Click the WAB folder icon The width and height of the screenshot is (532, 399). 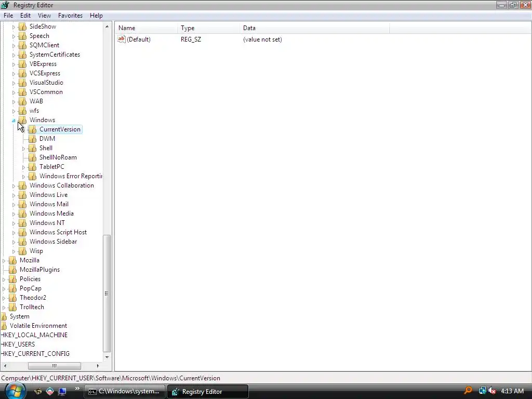[22, 101]
